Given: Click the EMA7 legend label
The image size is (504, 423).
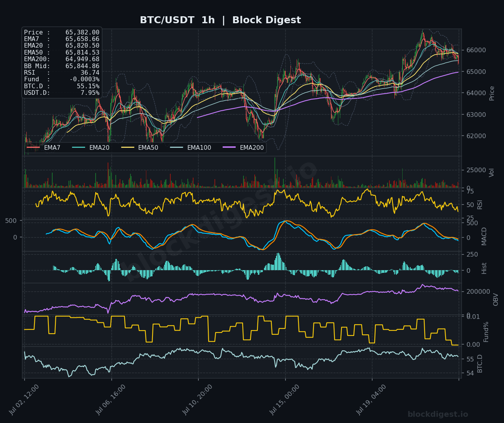Looking at the screenshot, I should [52, 147].
